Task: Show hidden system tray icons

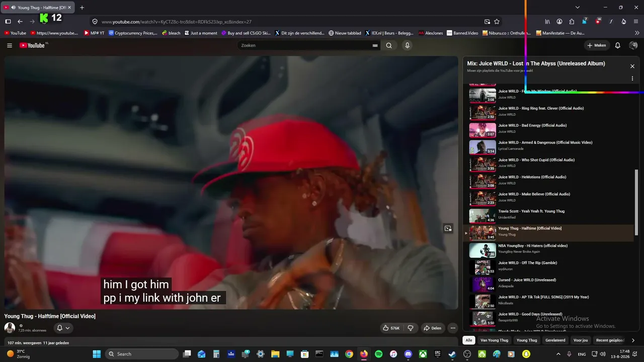Action: (x=558, y=354)
